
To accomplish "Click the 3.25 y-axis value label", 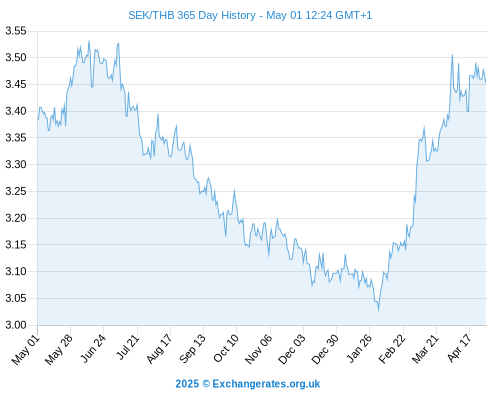I will [16, 191].
